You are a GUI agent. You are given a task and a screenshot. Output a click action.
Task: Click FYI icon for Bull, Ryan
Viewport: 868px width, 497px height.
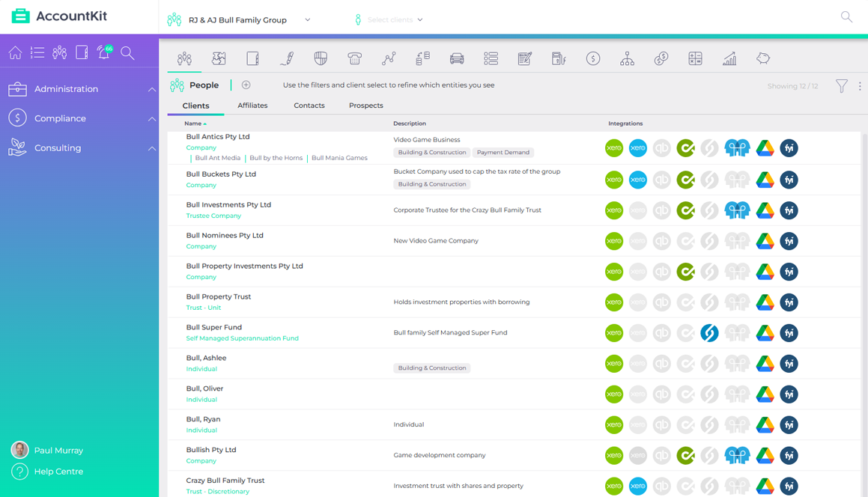[789, 425]
